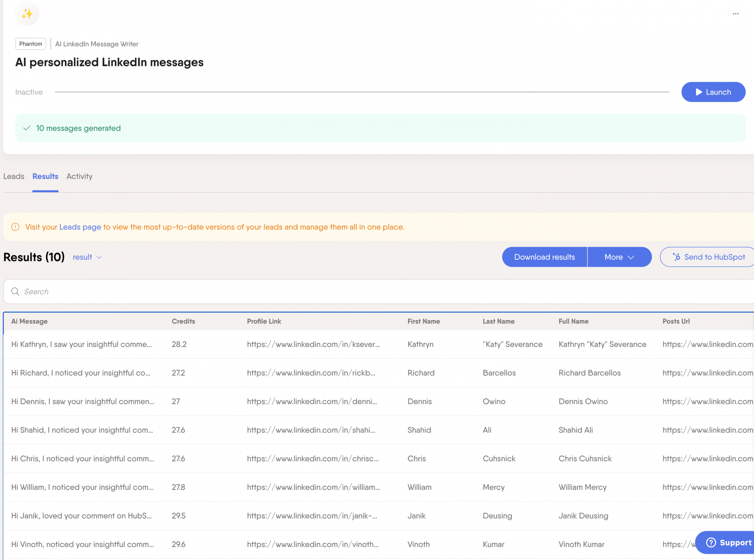
Task: Click the AI LinkedIn Message Writer label
Action: point(97,44)
